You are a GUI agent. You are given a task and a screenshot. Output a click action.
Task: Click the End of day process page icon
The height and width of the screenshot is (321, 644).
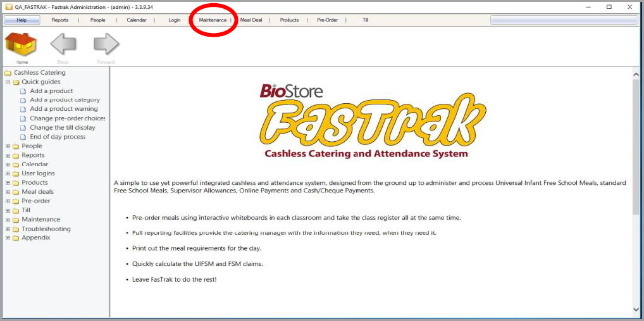tap(23, 137)
